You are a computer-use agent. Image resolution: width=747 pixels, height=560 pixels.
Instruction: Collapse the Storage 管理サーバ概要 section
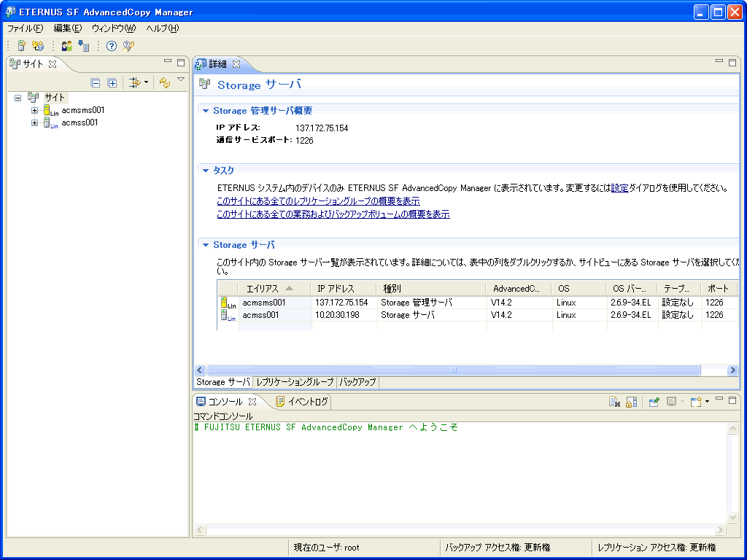click(206, 111)
